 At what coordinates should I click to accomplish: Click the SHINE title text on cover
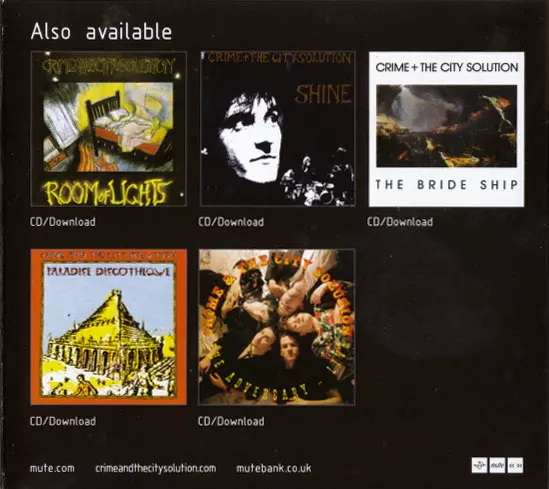tap(323, 95)
